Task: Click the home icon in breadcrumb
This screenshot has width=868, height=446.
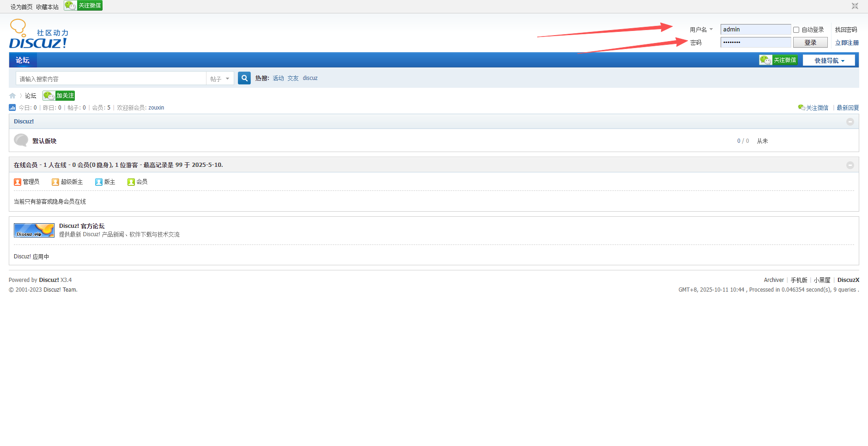Action: [12, 96]
